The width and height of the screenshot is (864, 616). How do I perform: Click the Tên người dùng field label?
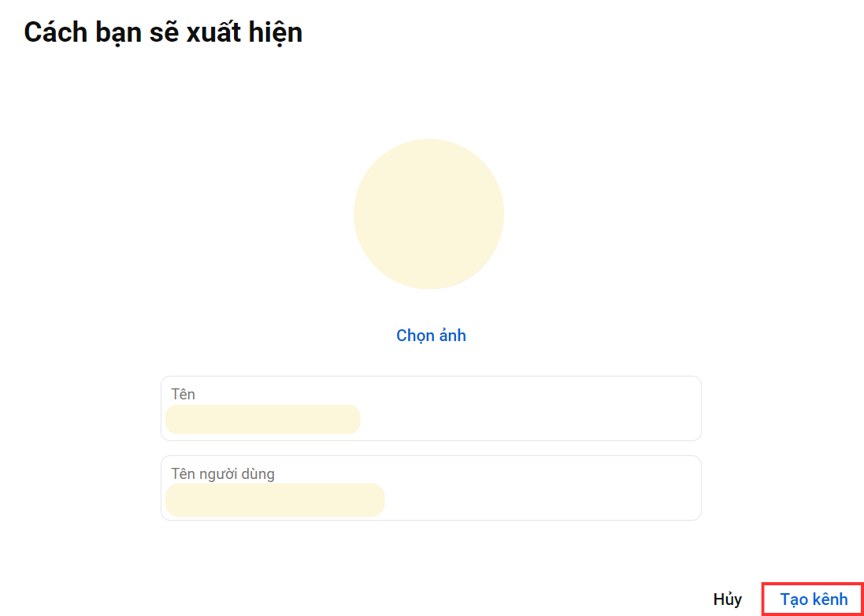(223, 473)
